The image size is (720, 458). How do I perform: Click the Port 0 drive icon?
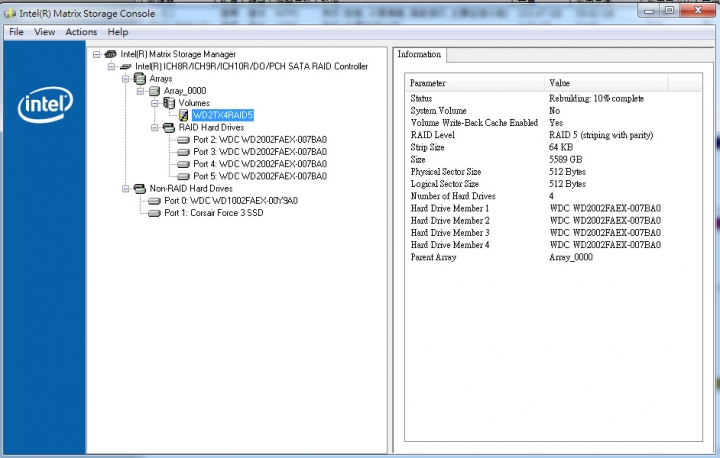pyautogui.click(x=154, y=201)
